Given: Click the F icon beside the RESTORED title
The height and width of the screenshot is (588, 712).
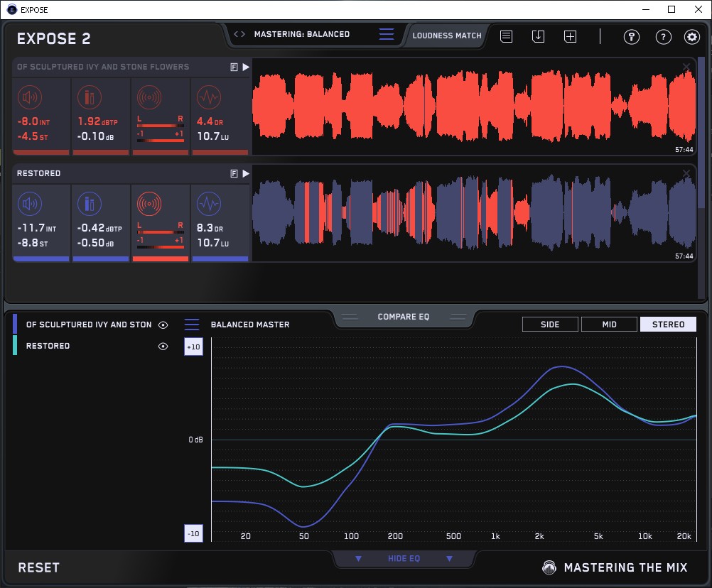Looking at the screenshot, I should pyautogui.click(x=234, y=174).
